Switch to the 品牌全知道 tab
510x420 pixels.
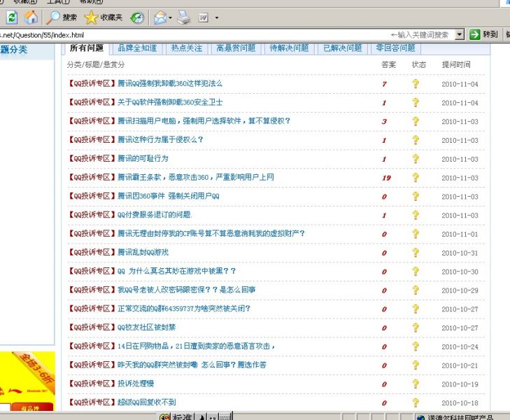pyautogui.click(x=137, y=48)
